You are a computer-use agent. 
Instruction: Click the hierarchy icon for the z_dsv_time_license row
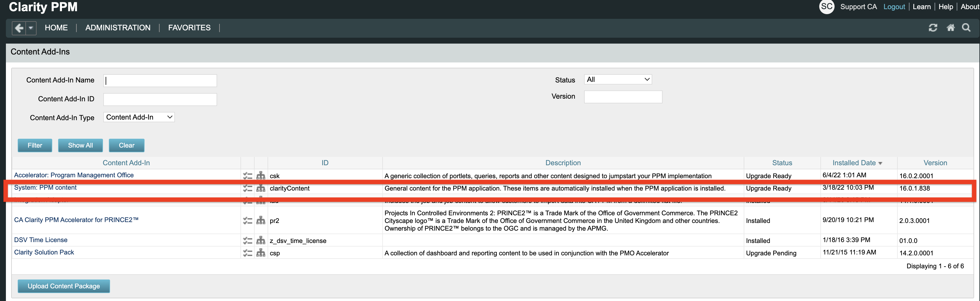click(x=260, y=240)
